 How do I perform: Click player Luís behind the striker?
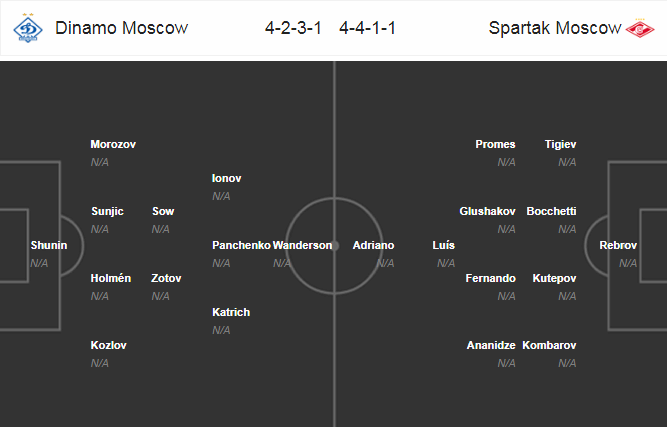click(444, 245)
